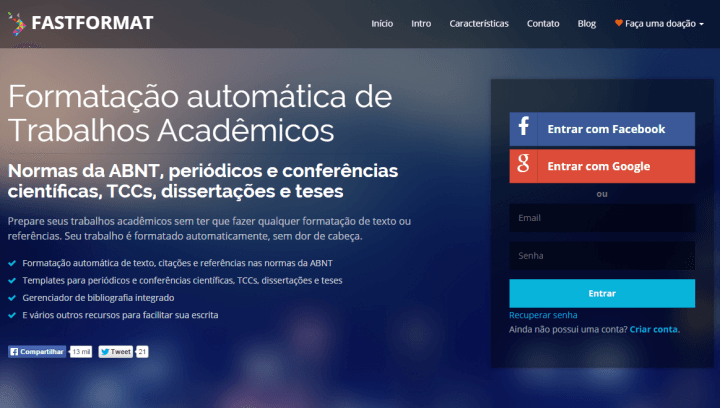Click the FastFormat colorful logo icon

(17, 24)
